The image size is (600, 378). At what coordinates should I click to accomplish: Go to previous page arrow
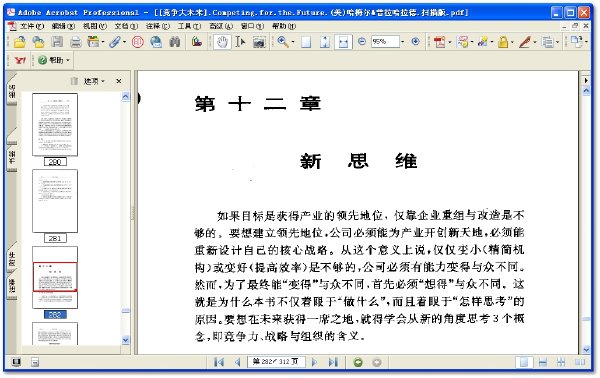click(237, 362)
